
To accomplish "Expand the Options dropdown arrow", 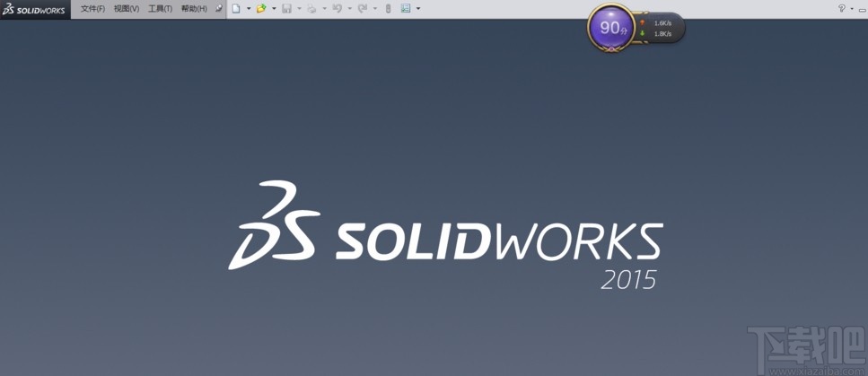I will click(418, 9).
